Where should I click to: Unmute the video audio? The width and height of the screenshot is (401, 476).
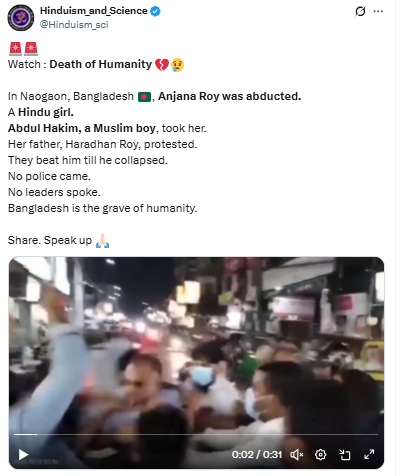click(296, 455)
